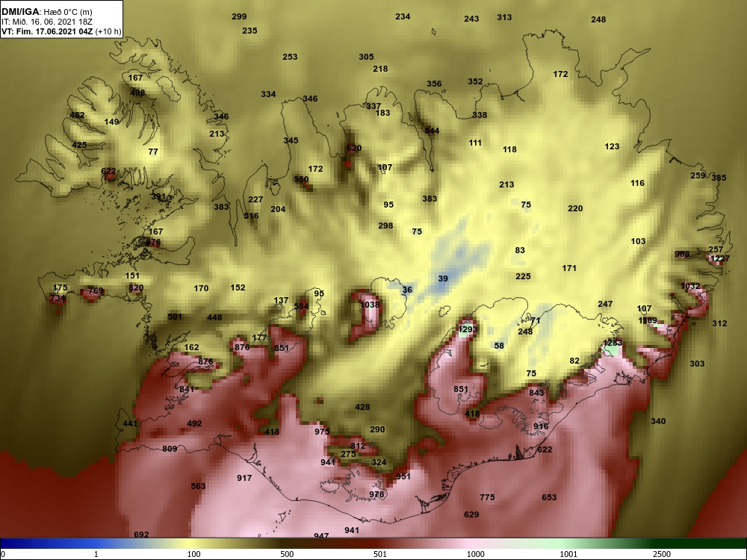Click the map value 1283

click(613, 343)
